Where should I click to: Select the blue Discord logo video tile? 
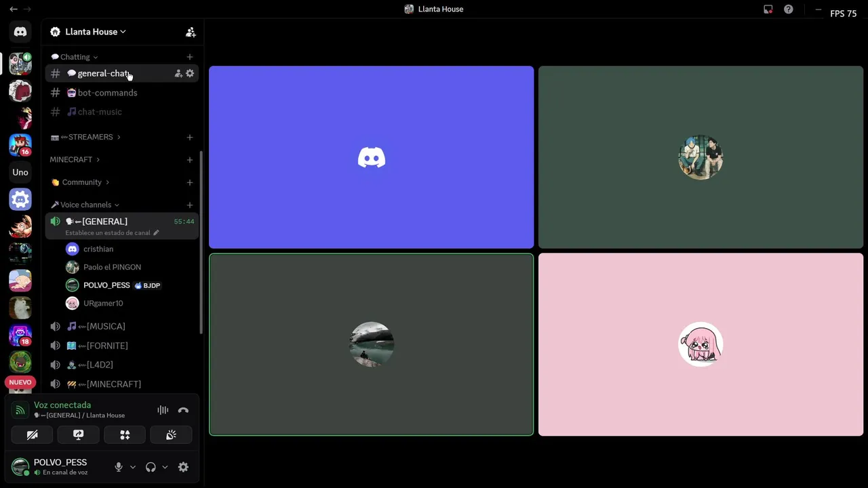(372, 157)
